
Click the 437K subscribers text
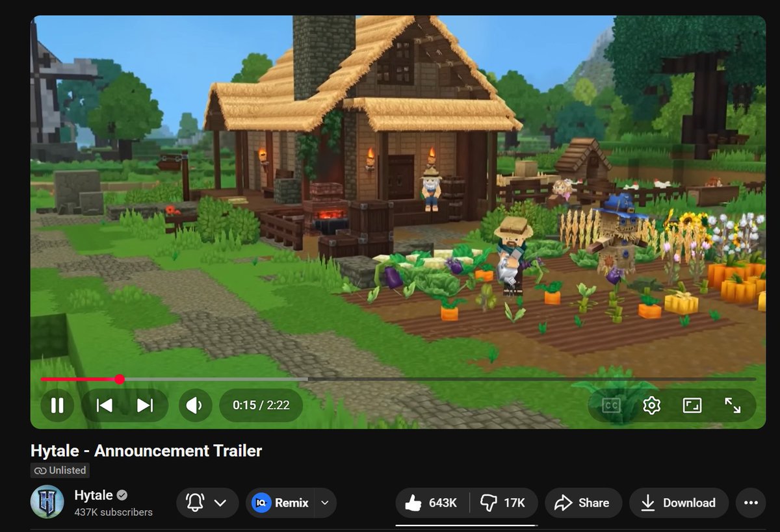coord(114,513)
